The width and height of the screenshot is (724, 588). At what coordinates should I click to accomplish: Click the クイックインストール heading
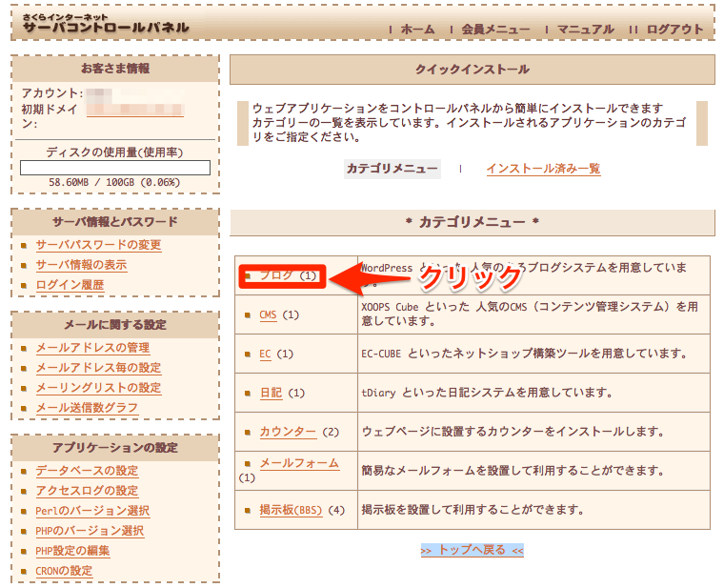(x=472, y=70)
